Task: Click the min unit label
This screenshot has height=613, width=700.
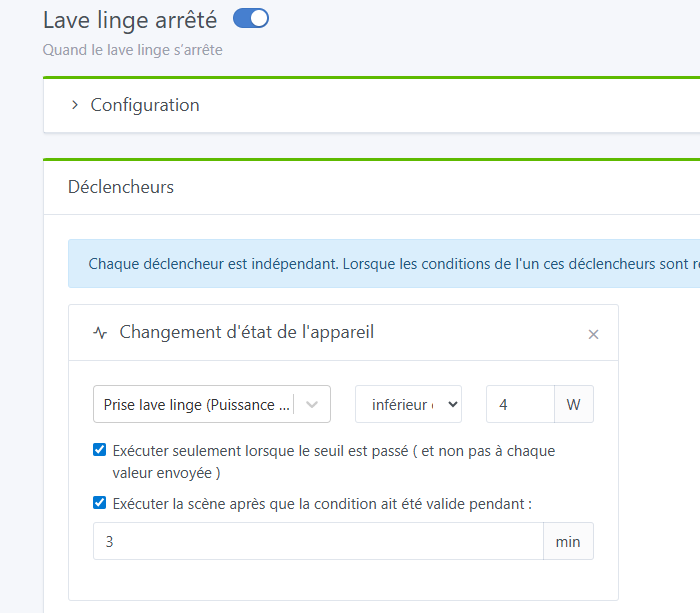Action: 568,541
